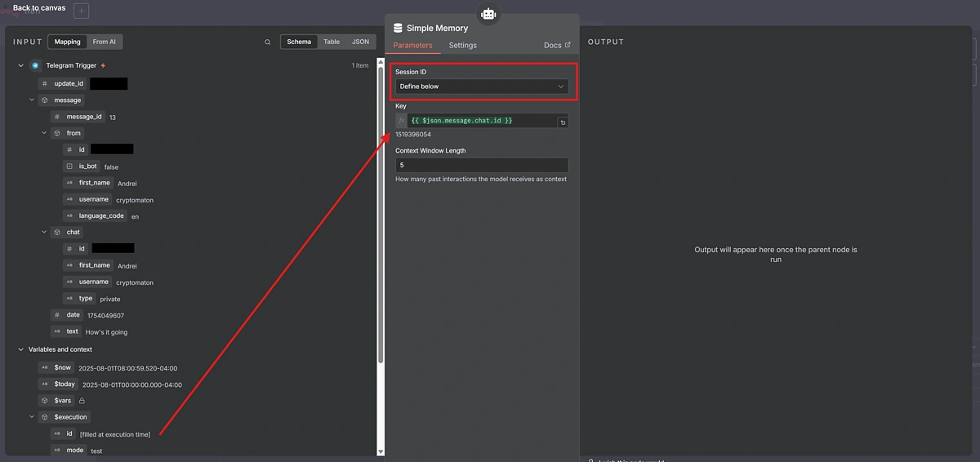The image size is (980, 462).
Task: Click the expand editor icon beside the Key expression
Action: pos(563,122)
